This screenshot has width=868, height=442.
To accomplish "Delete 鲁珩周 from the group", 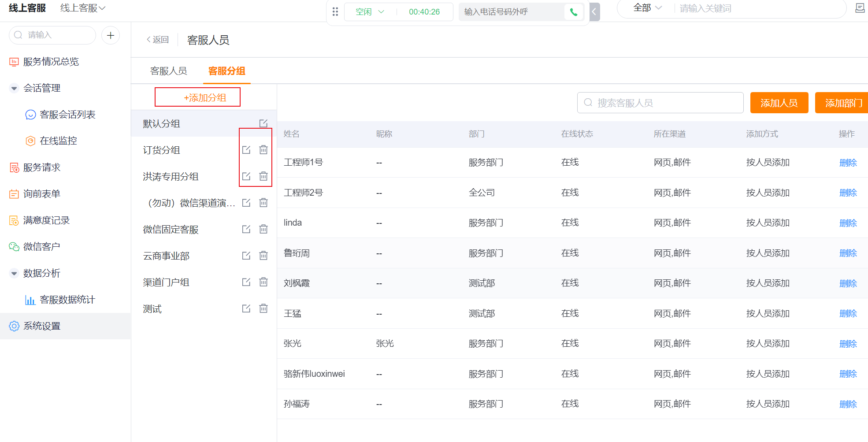I will point(848,253).
